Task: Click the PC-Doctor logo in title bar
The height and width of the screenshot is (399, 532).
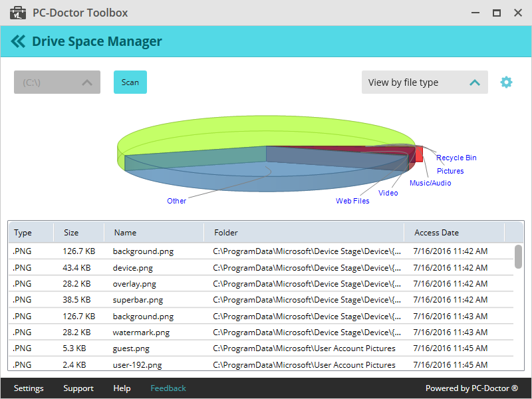Action: (x=17, y=12)
